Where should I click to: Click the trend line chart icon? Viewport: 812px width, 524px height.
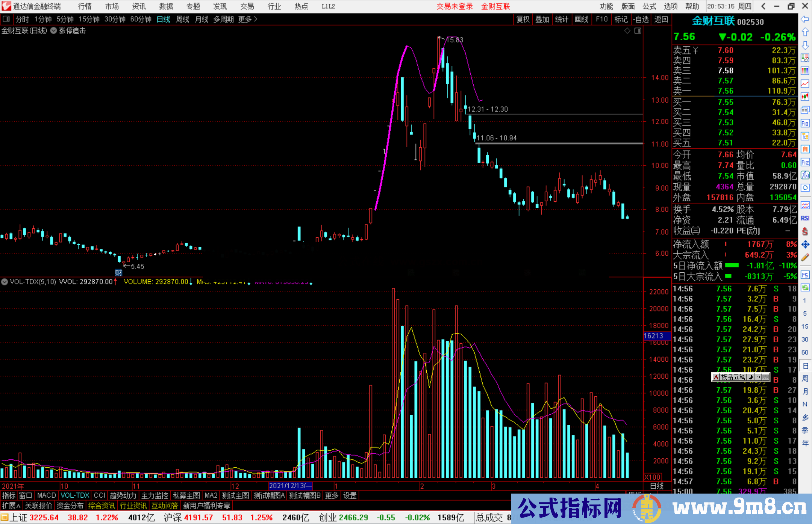[x=805, y=84]
